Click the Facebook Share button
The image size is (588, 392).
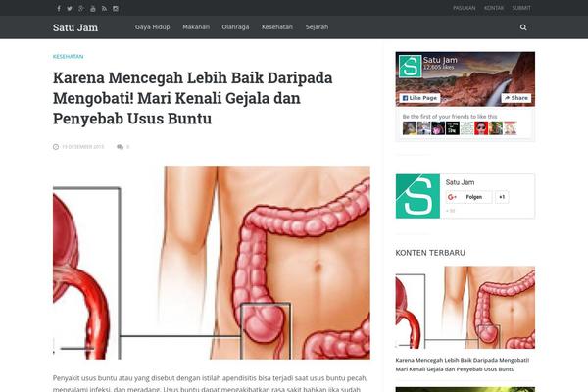[x=516, y=98]
